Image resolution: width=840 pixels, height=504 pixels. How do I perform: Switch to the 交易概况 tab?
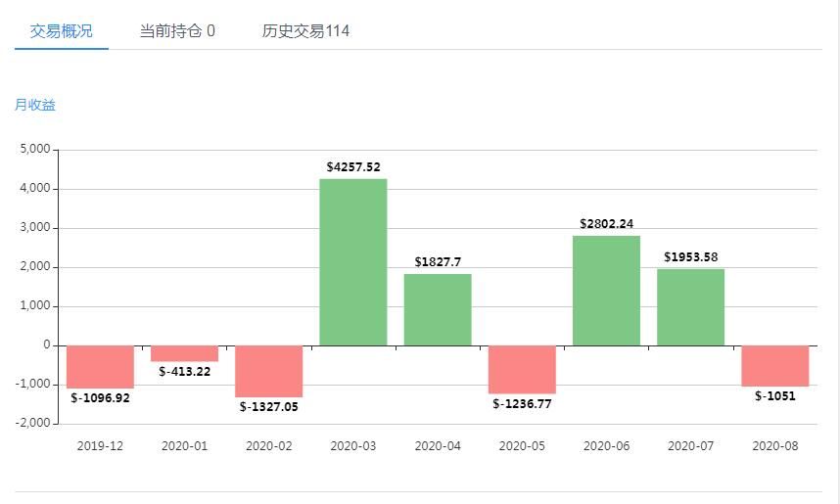tap(61, 31)
